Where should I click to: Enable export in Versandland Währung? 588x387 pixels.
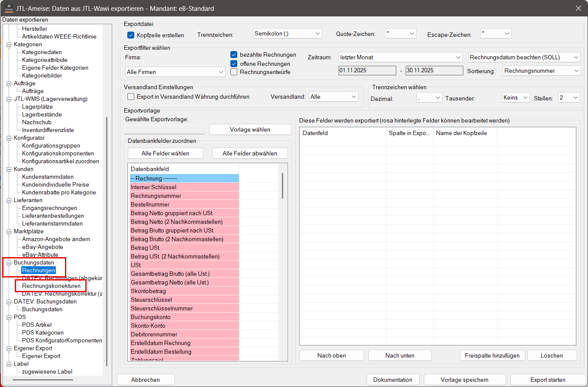(131, 97)
